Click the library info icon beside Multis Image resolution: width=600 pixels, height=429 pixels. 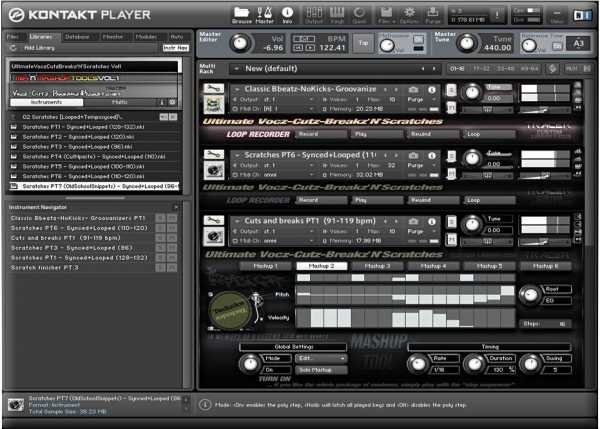161,103
